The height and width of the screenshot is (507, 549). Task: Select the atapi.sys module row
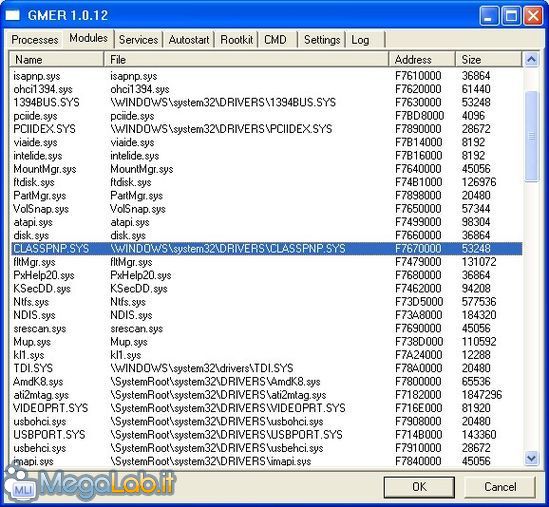(267, 222)
